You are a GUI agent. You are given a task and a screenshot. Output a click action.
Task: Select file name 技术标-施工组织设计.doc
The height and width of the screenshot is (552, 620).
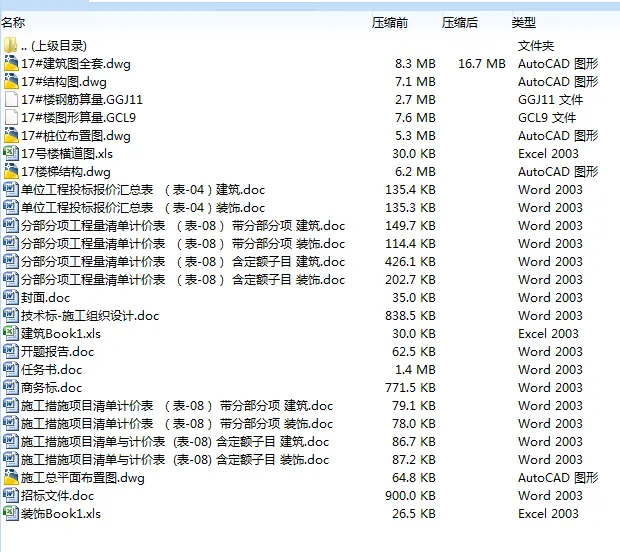pos(90,316)
